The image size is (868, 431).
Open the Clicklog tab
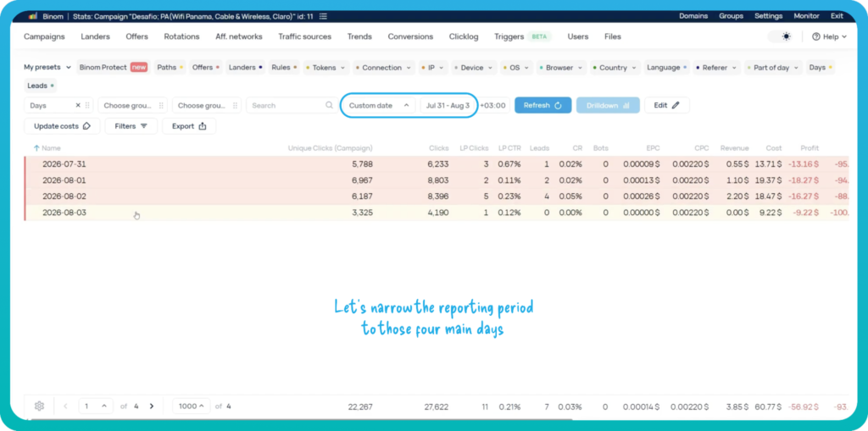[464, 36]
